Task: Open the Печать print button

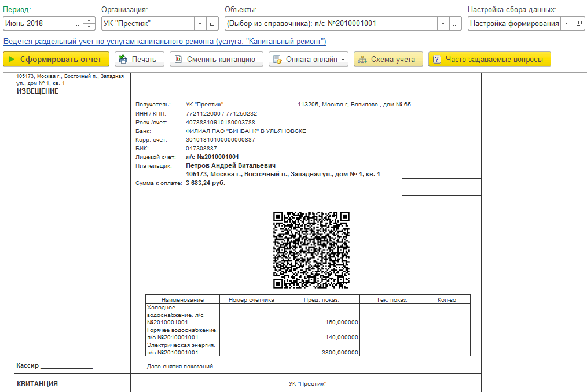Action: point(140,59)
